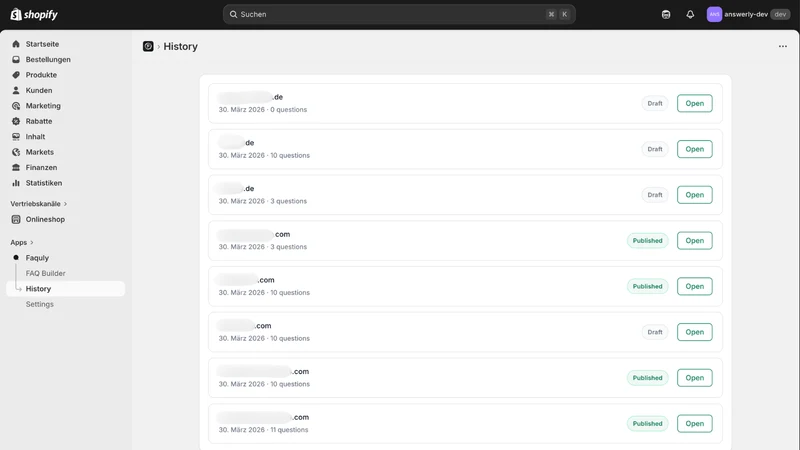
Task: Select History under Faquly
Action: 65,289
